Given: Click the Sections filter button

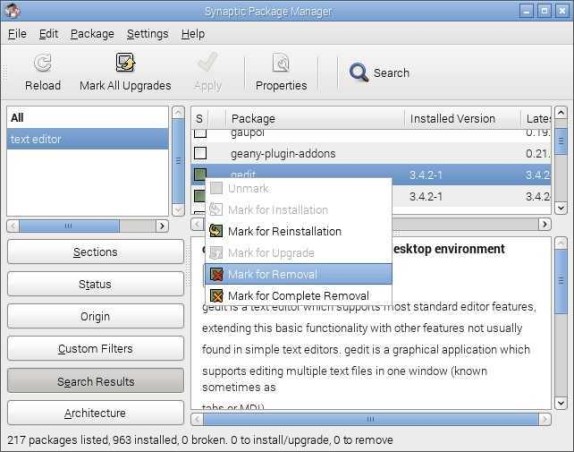Looking at the screenshot, I should [95, 252].
